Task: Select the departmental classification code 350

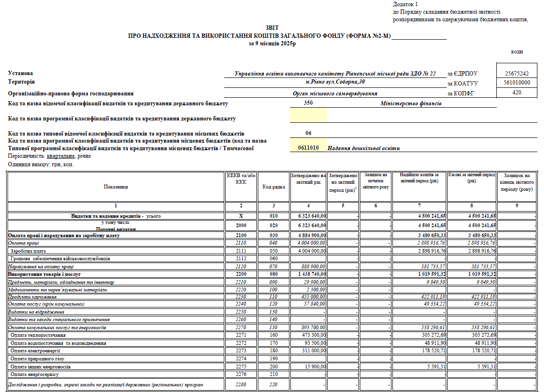Action: pyautogui.click(x=308, y=103)
